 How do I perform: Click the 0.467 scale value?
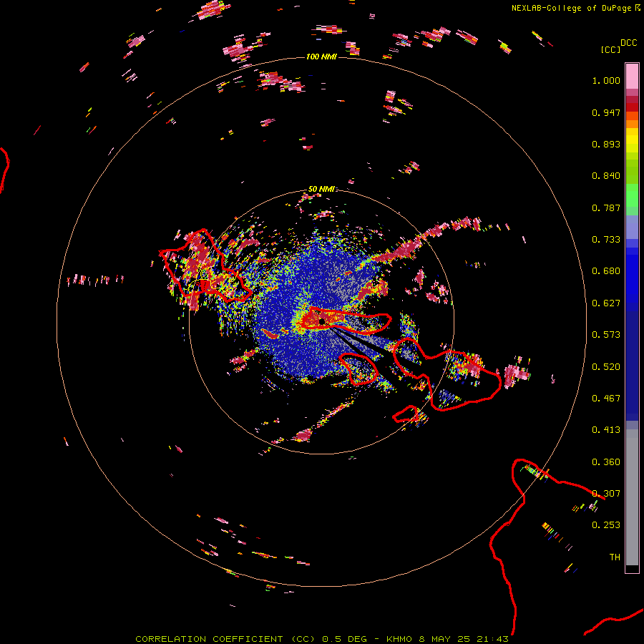[x=606, y=399]
